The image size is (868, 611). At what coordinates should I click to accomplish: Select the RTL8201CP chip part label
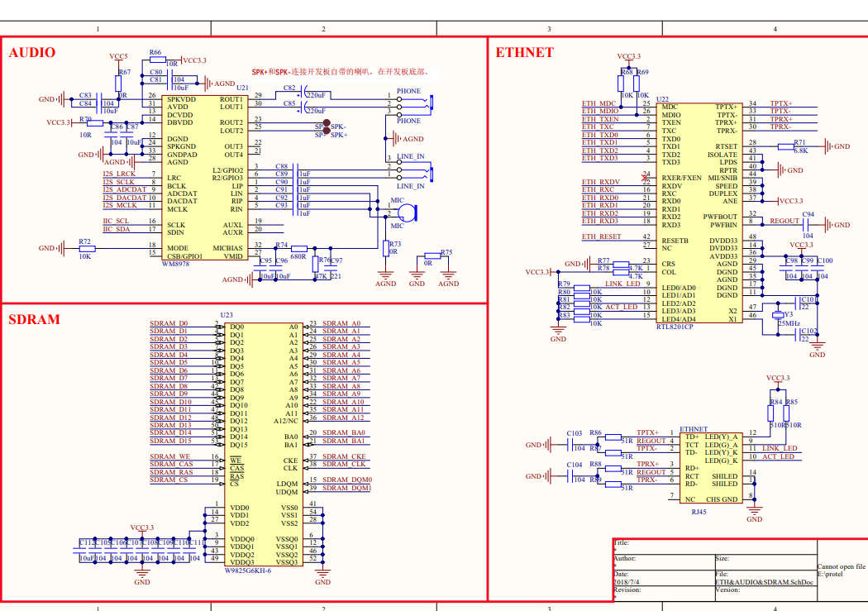click(675, 327)
